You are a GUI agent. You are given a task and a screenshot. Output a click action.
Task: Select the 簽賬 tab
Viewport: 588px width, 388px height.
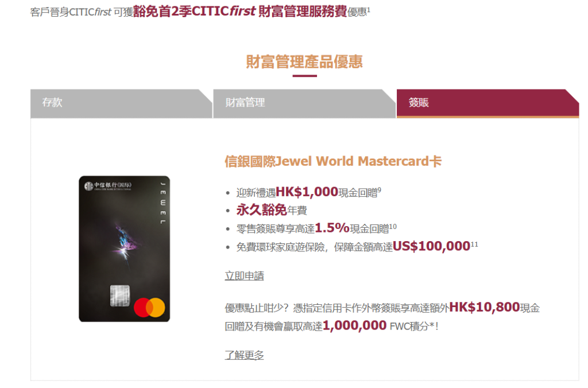tap(488, 103)
